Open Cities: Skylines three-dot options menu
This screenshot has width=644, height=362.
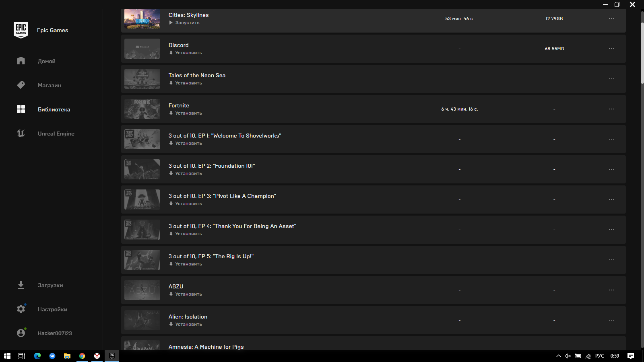click(x=612, y=19)
